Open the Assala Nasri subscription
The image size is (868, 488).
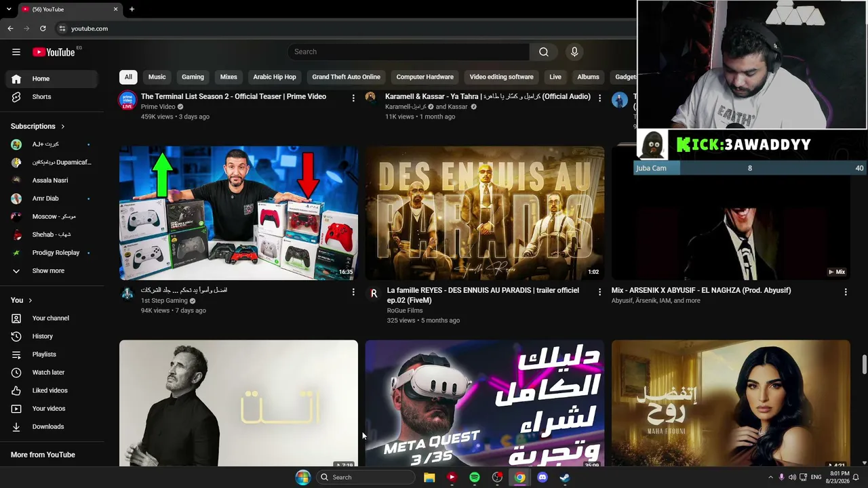52,180
